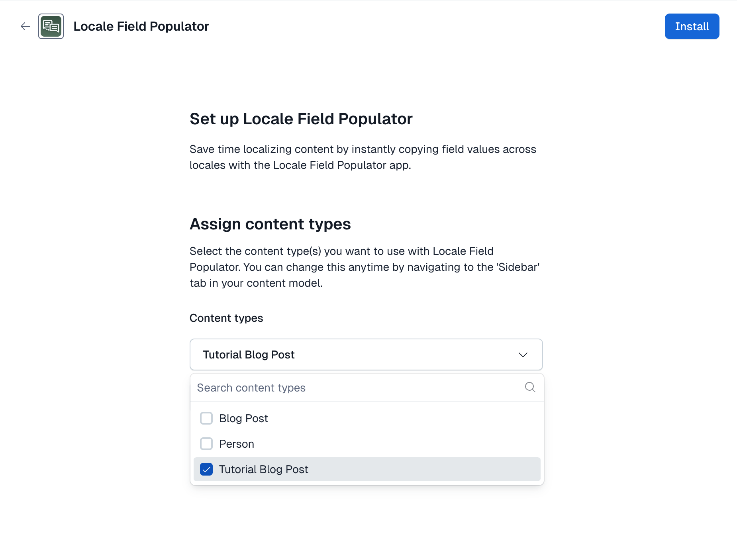Image resolution: width=737 pixels, height=560 pixels.
Task: Enable the Person checkbox
Action: click(206, 444)
